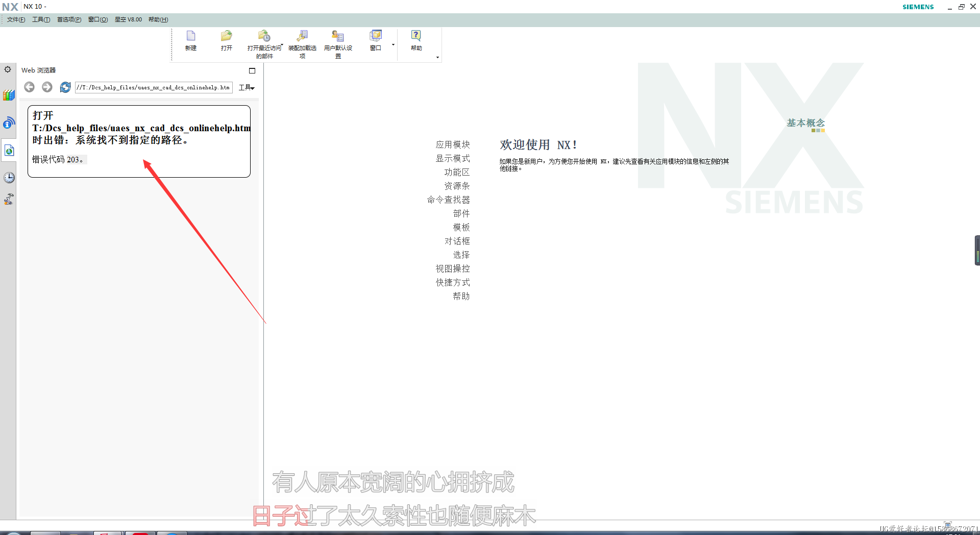Viewport: 980px width, 535px height.
Task: Select 命令查找器 welcome topic
Action: 449,200
